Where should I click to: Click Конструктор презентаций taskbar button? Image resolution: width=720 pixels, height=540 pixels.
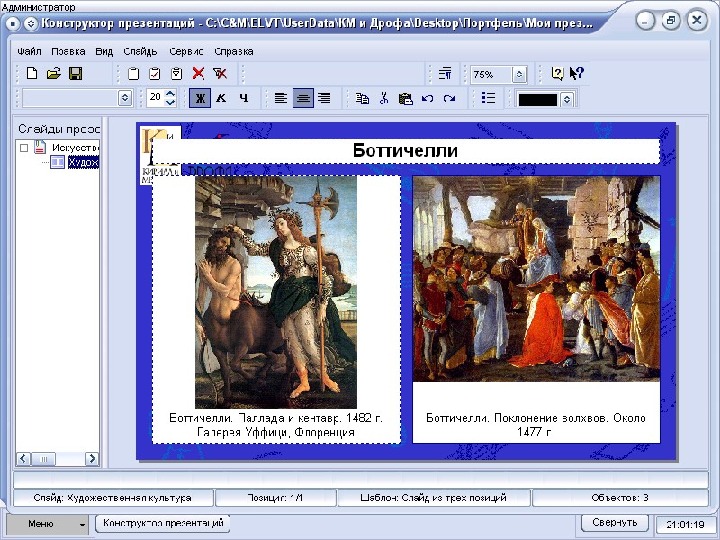[163, 523]
